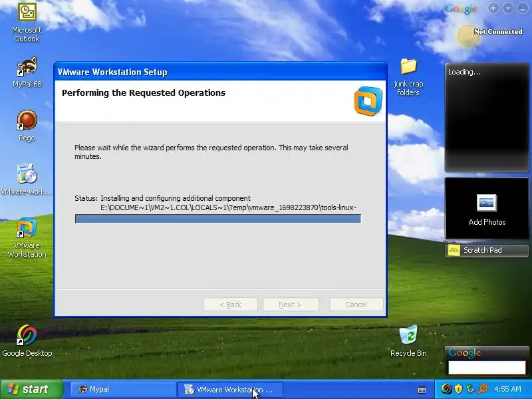
Task: Select the VMware Workstation desktop shortcut
Action: (27, 238)
